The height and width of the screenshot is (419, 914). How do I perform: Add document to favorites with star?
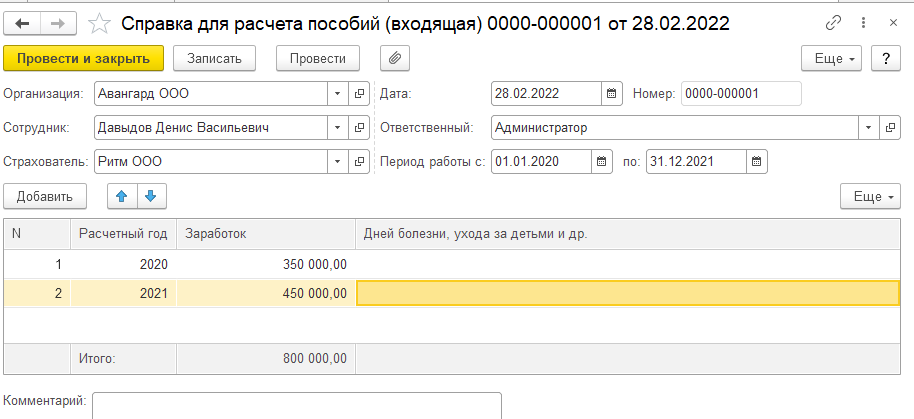click(x=99, y=22)
